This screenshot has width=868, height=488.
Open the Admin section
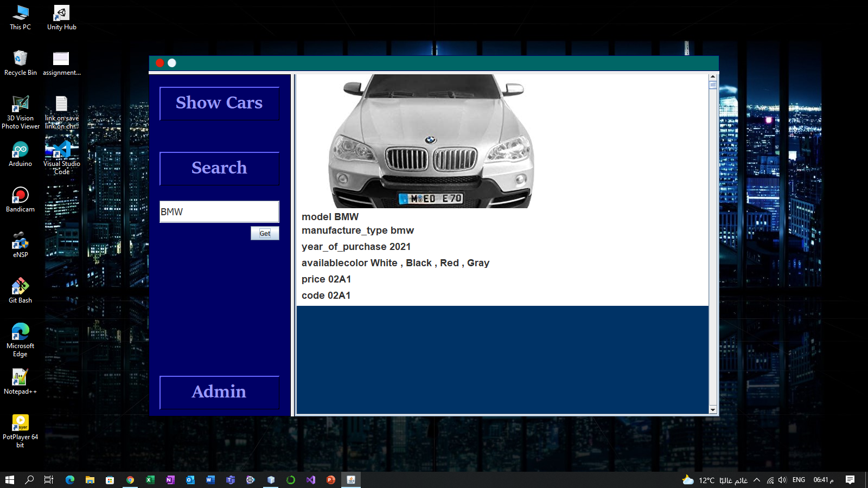[219, 391]
